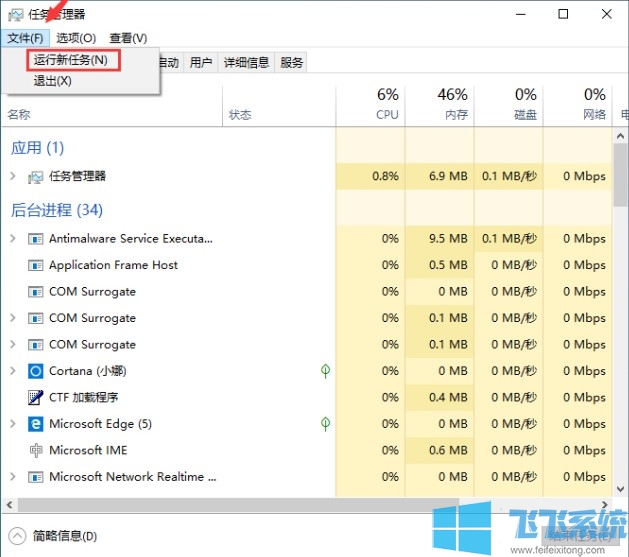Viewport: 629px width, 557px height.
Task: Sort by the 状态 column header
Action: [x=240, y=115]
